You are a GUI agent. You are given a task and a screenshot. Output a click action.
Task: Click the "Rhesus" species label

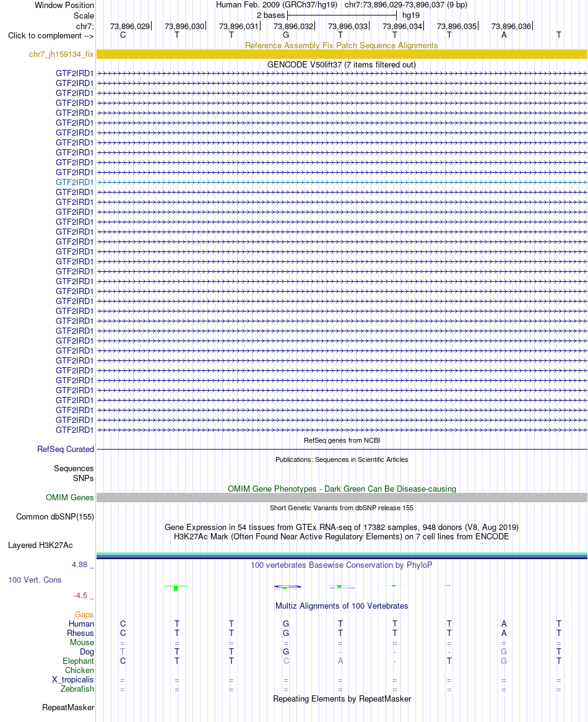pyautogui.click(x=80, y=633)
